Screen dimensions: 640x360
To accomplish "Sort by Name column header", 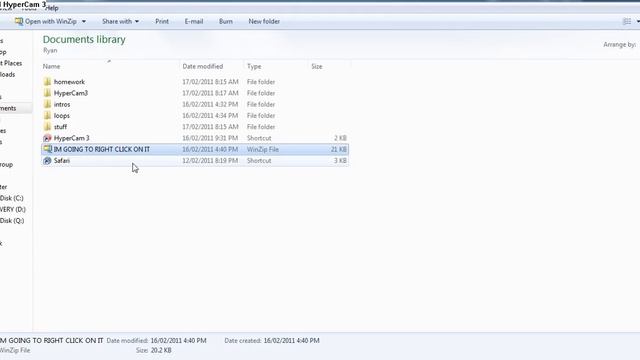I will (x=51, y=66).
